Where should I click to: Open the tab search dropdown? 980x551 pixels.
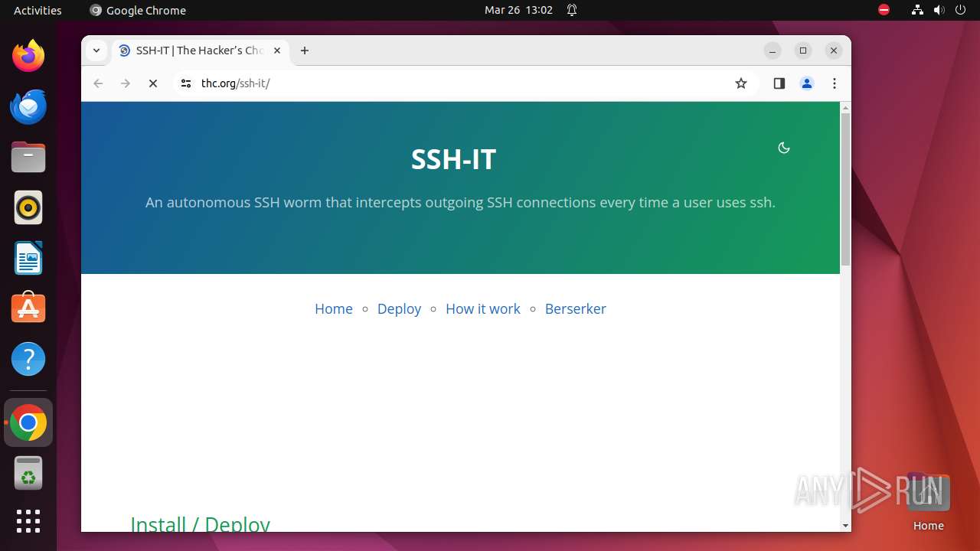96,51
